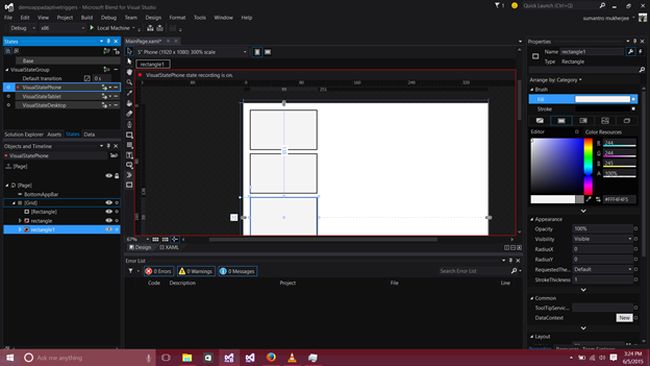Select the Grid layout panel tool

pyautogui.click(x=129, y=145)
